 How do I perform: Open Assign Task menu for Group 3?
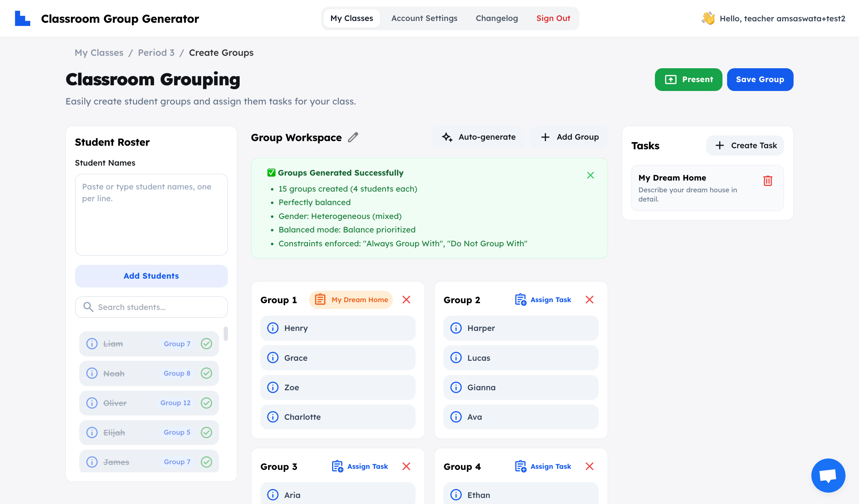click(360, 466)
